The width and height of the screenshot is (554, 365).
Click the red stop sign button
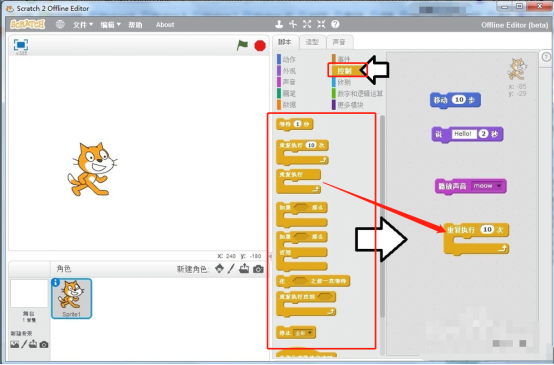[260, 46]
